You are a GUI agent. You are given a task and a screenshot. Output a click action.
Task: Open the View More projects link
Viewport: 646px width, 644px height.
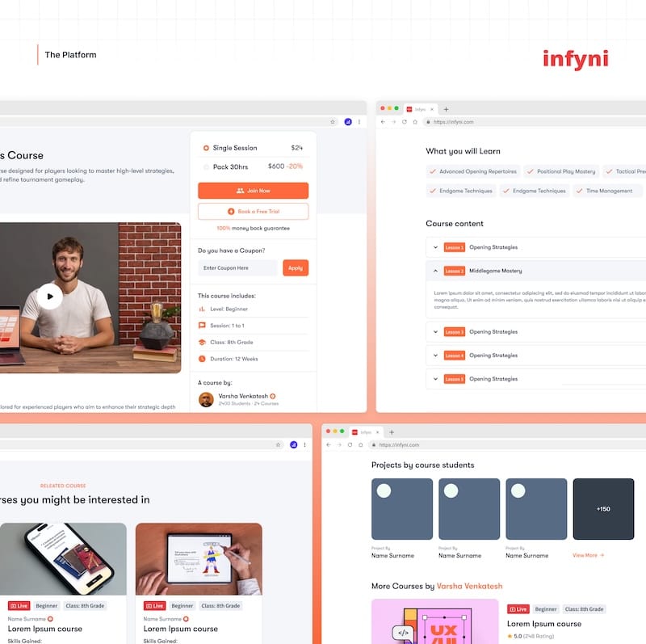click(x=589, y=555)
